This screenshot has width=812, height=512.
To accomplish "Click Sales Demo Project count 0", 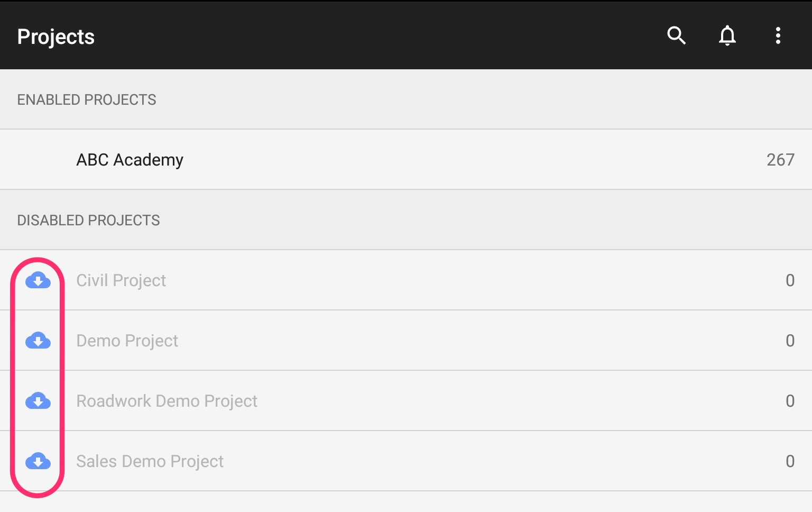I will [x=790, y=461].
